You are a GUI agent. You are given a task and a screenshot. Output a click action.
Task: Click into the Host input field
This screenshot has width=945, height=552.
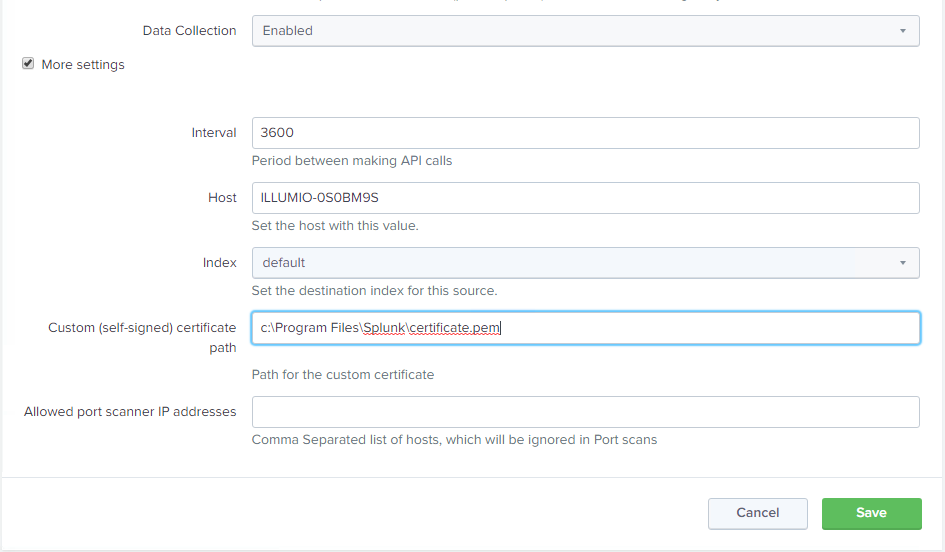pyautogui.click(x=585, y=198)
